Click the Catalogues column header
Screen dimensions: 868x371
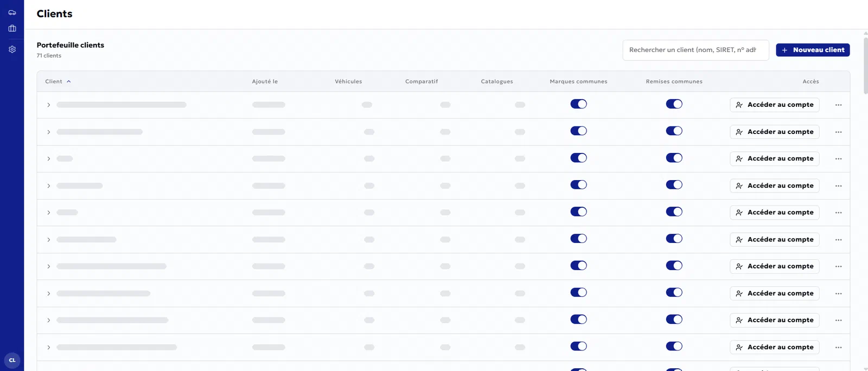[497, 81]
